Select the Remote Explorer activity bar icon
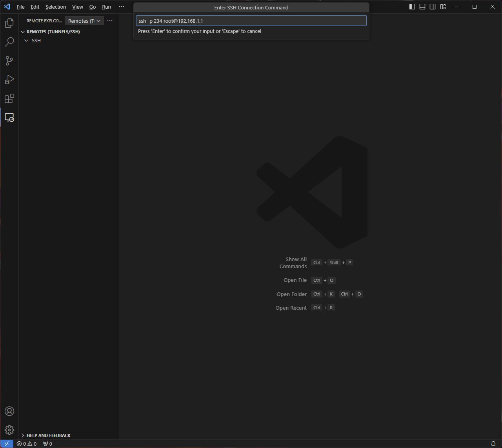Screen dimensions: 502x448 (9, 117)
